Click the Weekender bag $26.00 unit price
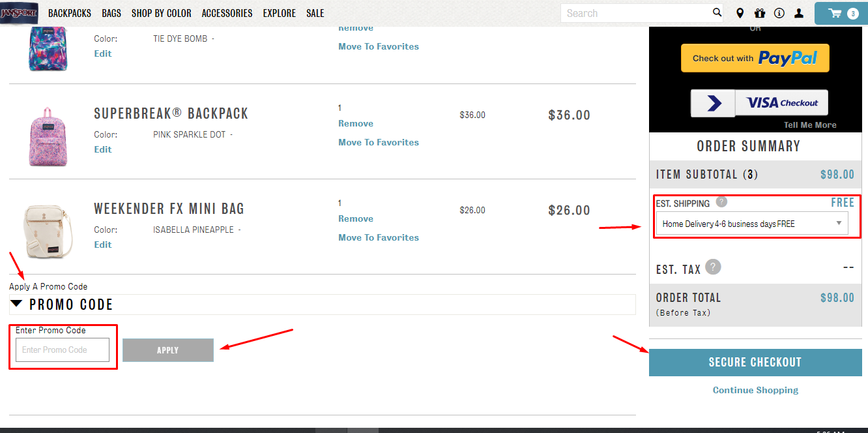Viewport: 868px width, 433px height. click(x=472, y=210)
